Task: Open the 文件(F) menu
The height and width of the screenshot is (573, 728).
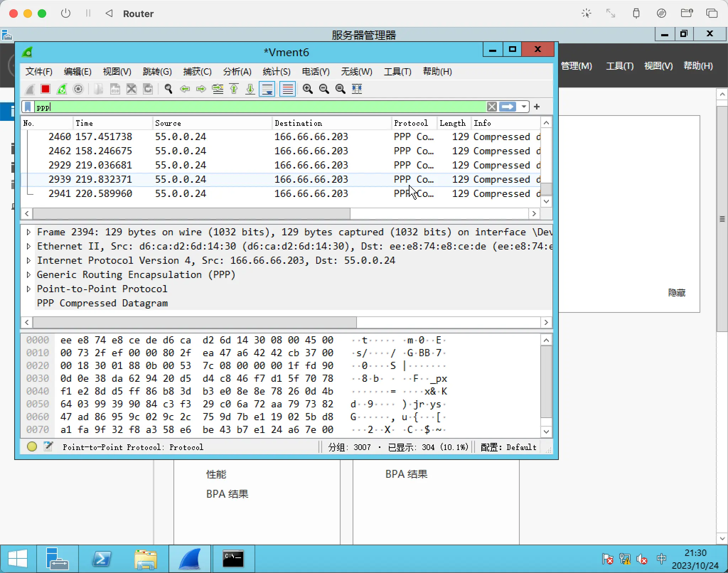Action: pyautogui.click(x=39, y=72)
